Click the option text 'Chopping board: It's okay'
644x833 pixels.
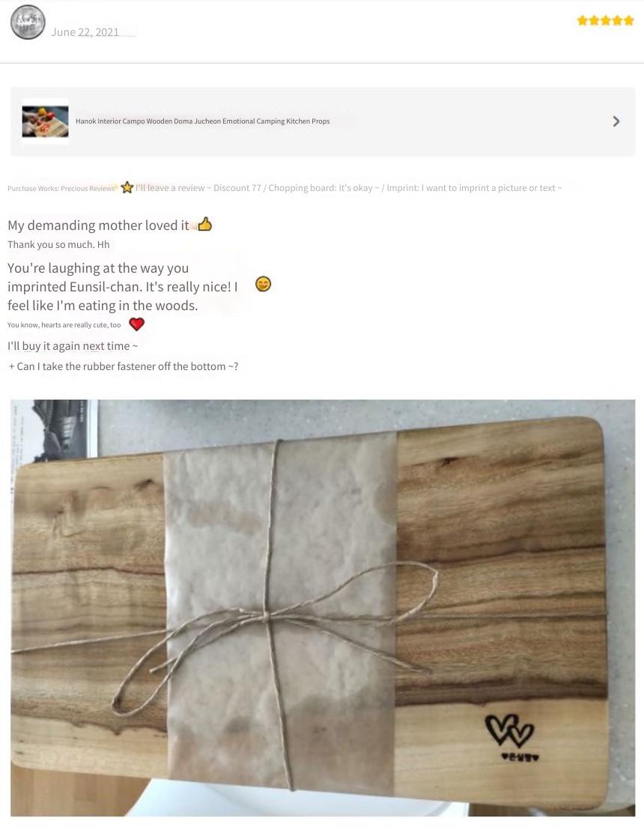point(321,188)
